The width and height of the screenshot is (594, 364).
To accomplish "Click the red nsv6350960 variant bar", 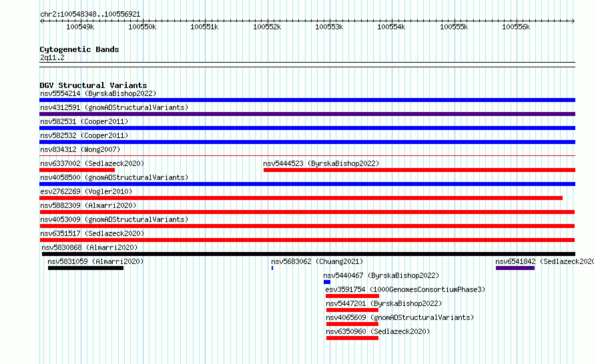I will [352, 338].
